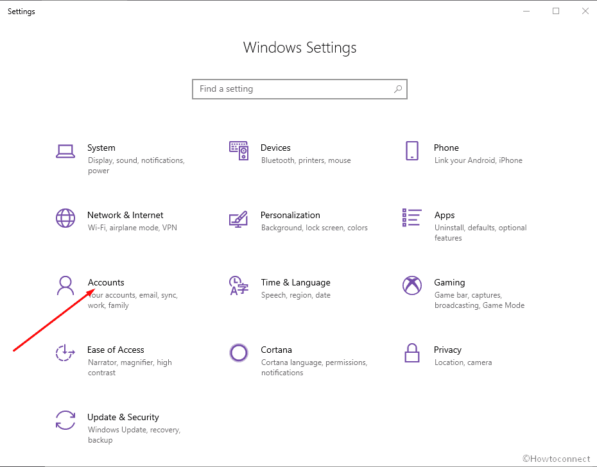The image size is (597, 467).
Task: Open the Network & Internet globe icon
Action: pos(65,218)
